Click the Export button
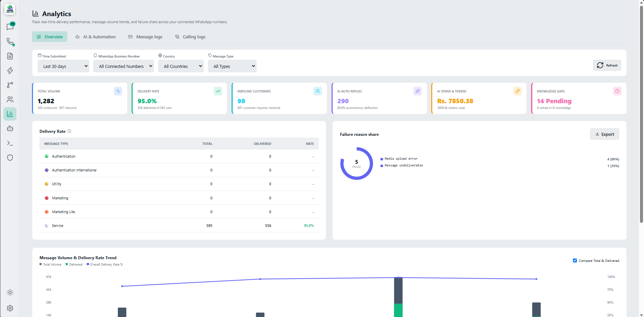Viewport: 644px width, 317px height. click(605, 134)
